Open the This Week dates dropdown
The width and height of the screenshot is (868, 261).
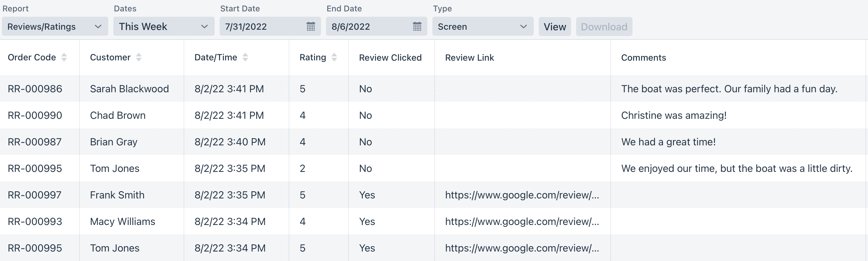click(x=164, y=27)
